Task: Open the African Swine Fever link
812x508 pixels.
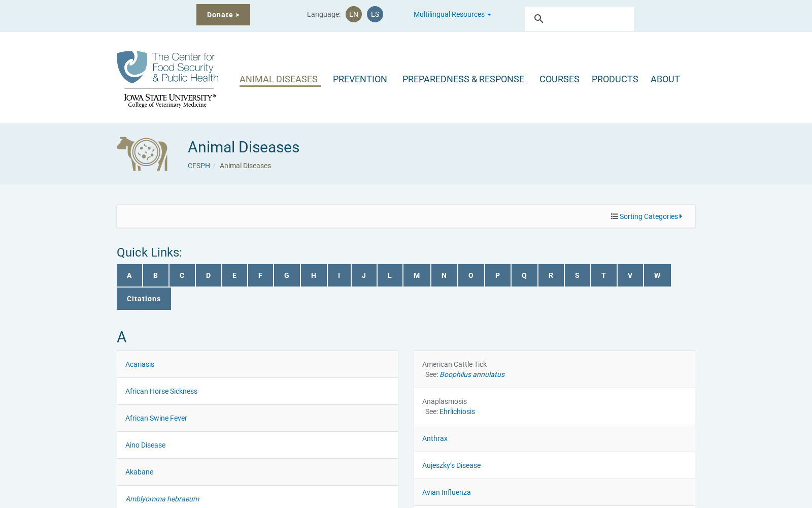Action: [156, 418]
